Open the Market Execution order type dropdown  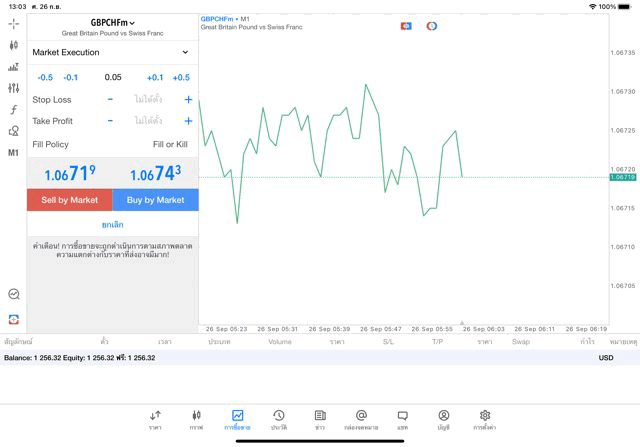coord(111,52)
